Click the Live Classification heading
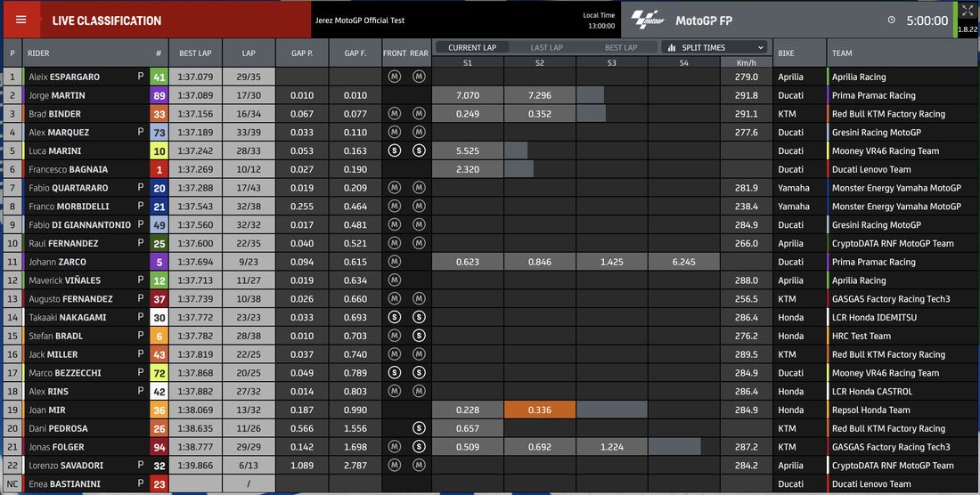This screenshot has width=980, height=495. [107, 20]
